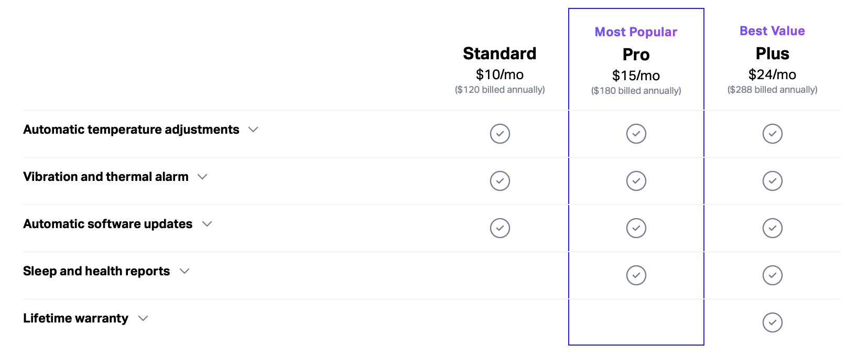
Task: Click Pro checkmark for Automatic software updates
Action: pyautogui.click(x=636, y=228)
